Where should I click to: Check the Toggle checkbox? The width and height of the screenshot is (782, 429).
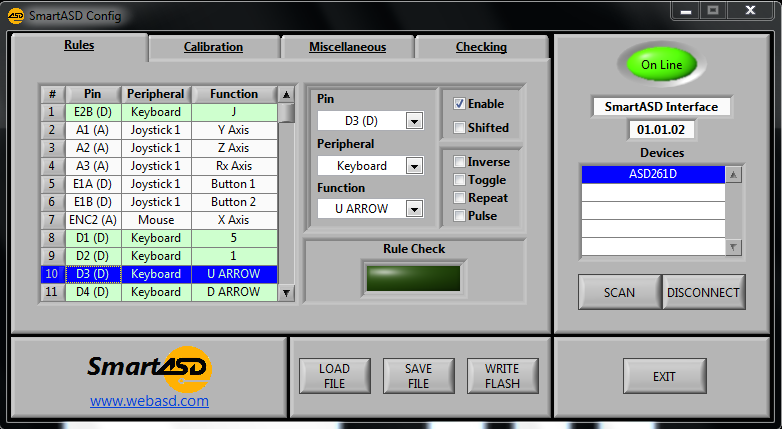(459, 180)
